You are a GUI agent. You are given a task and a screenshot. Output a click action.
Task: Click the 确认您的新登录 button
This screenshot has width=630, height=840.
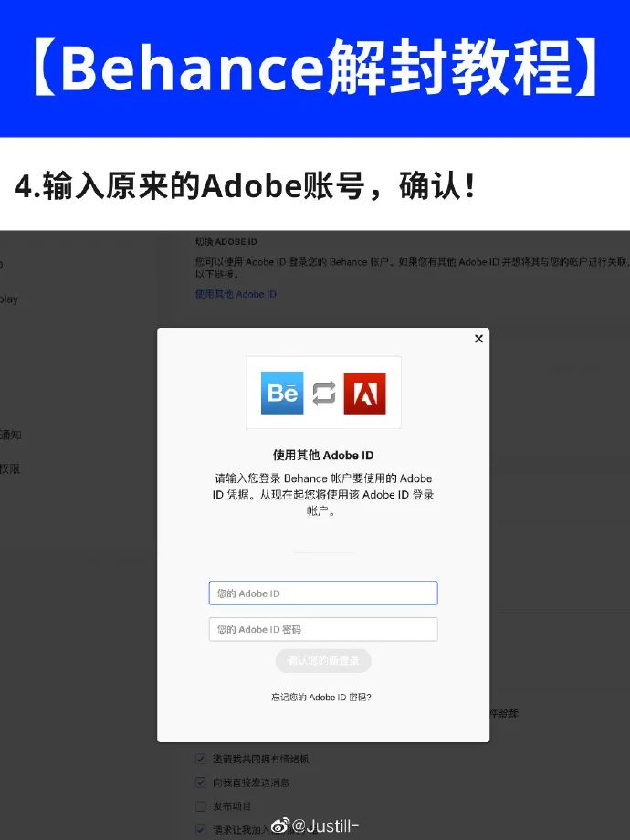[323, 660]
